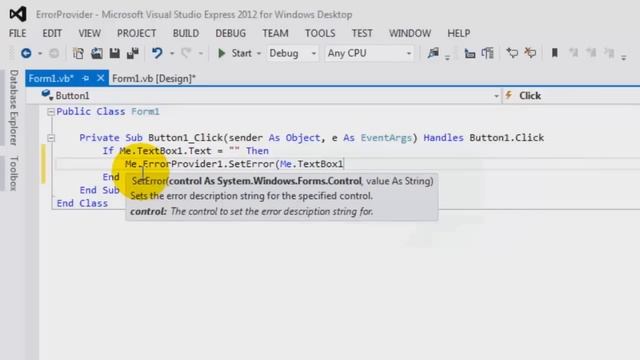Open the BUILD menu
This screenshot has width=640, height=360.
(x=186, y=33)
